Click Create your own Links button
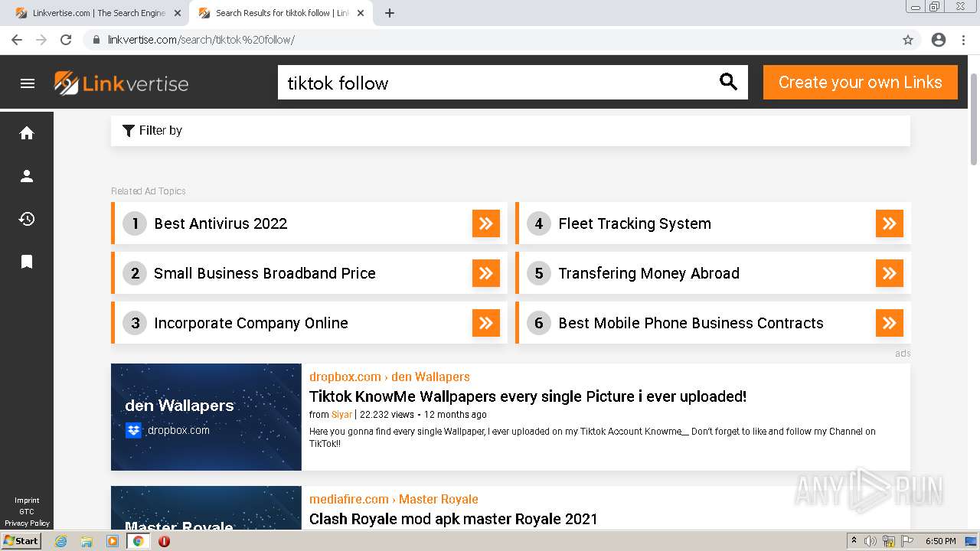Screen dimensions: 980x551 click(861, 82)
